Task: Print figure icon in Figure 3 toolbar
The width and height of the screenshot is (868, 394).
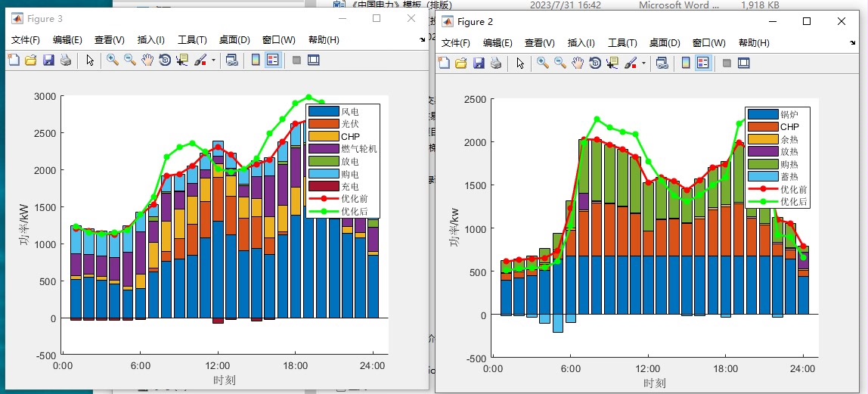Action: point(65,60)
